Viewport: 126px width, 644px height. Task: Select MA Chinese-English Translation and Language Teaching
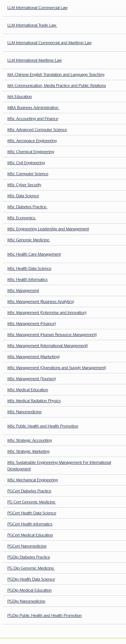pyautogui.click(x=56, y=74)
